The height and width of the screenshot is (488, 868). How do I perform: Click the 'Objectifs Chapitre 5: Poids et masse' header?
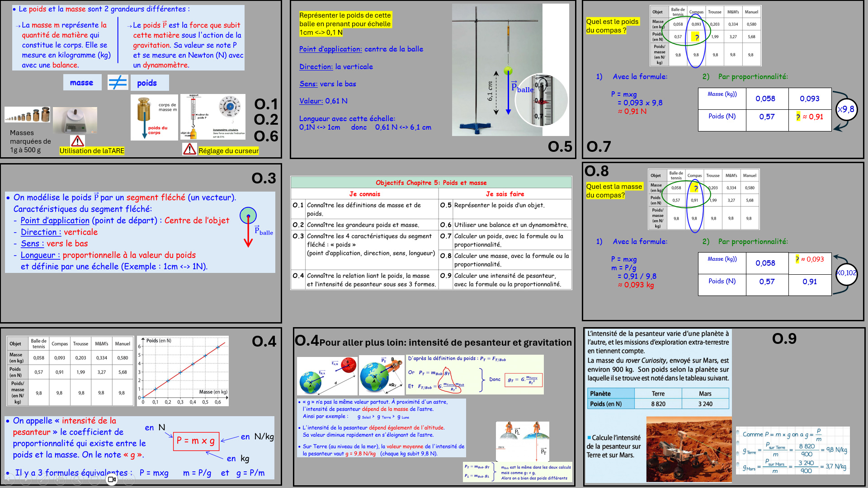pos(431,183)
